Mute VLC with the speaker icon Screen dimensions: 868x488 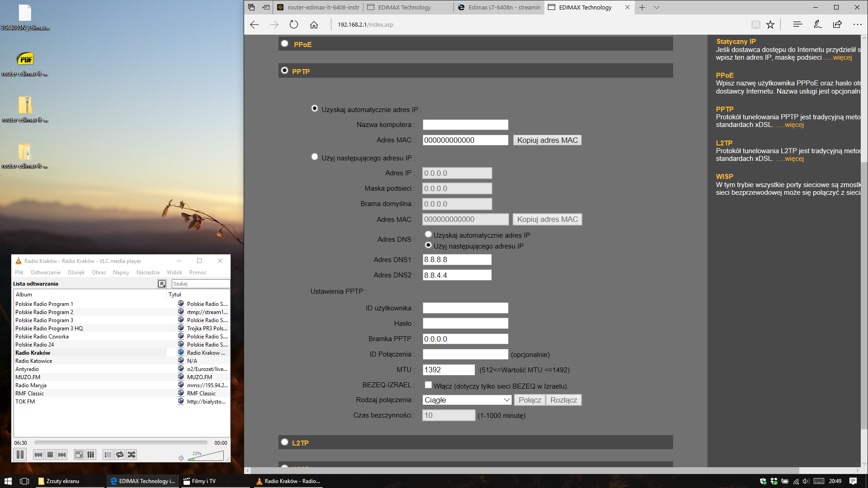(181, 458)
